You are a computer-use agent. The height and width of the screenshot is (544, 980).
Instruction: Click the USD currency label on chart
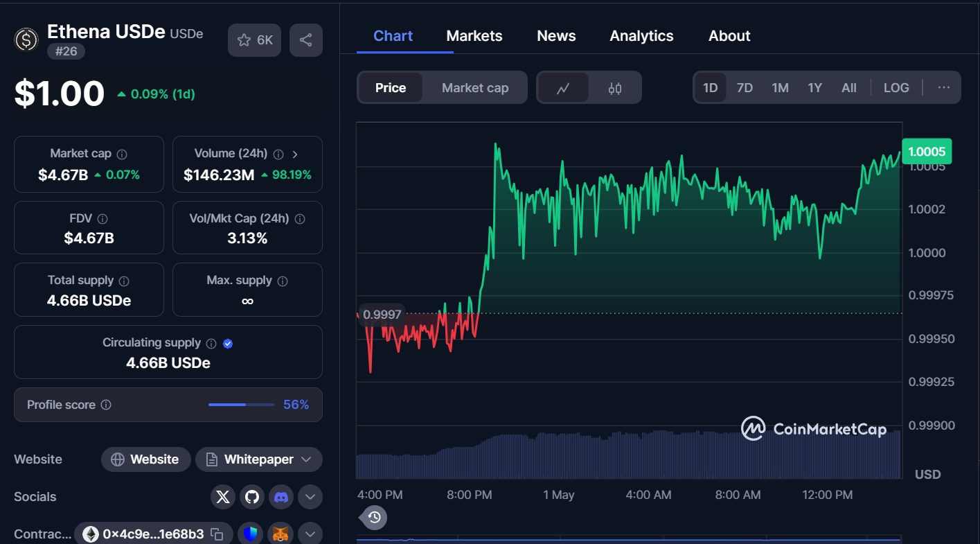(927, 474)
